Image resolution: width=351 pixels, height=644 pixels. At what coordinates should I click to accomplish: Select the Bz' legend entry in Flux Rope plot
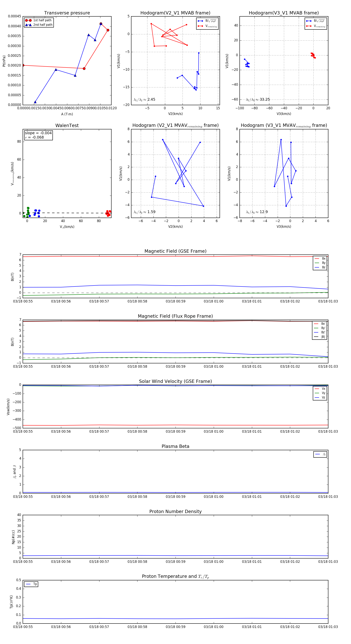[320, 332]
